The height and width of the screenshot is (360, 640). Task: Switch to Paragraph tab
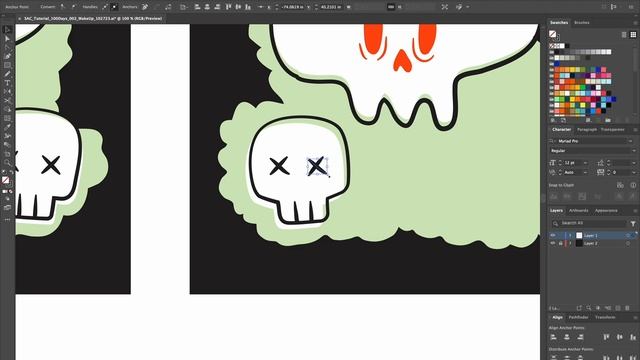pyautogui.click(x=587, y=129)
